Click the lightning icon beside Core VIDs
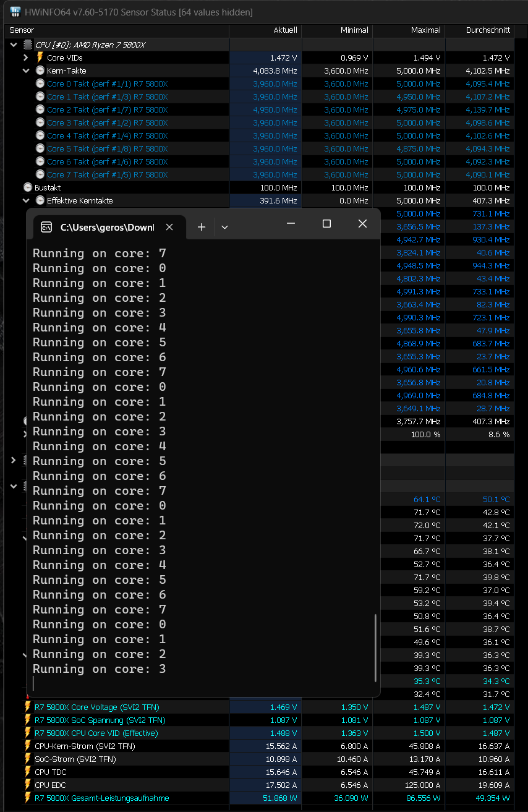 point(40,58)
